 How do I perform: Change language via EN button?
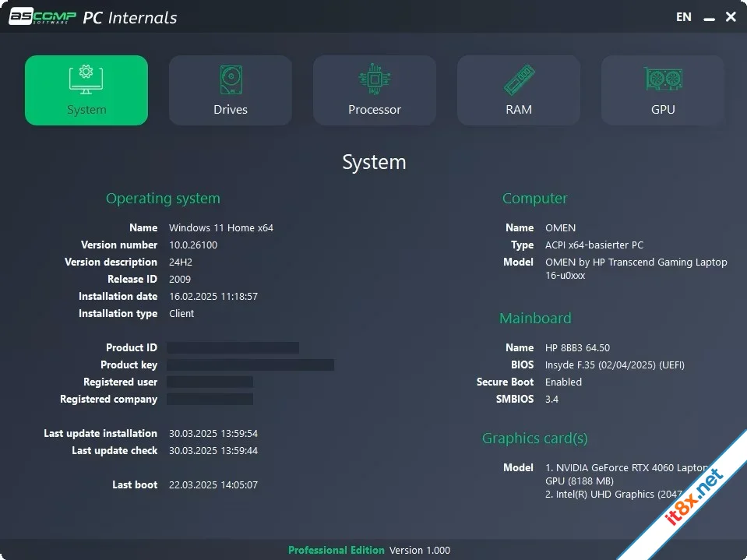(x=684, y=17)
